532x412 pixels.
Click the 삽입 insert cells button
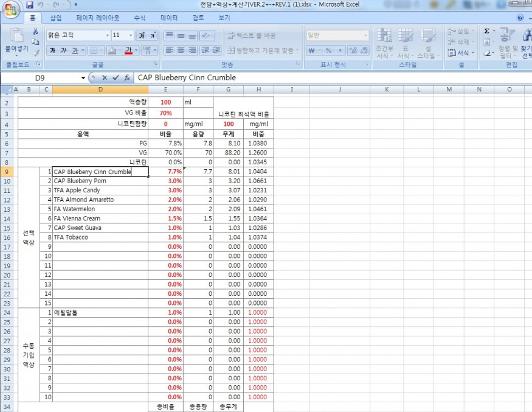pos(461,32)
